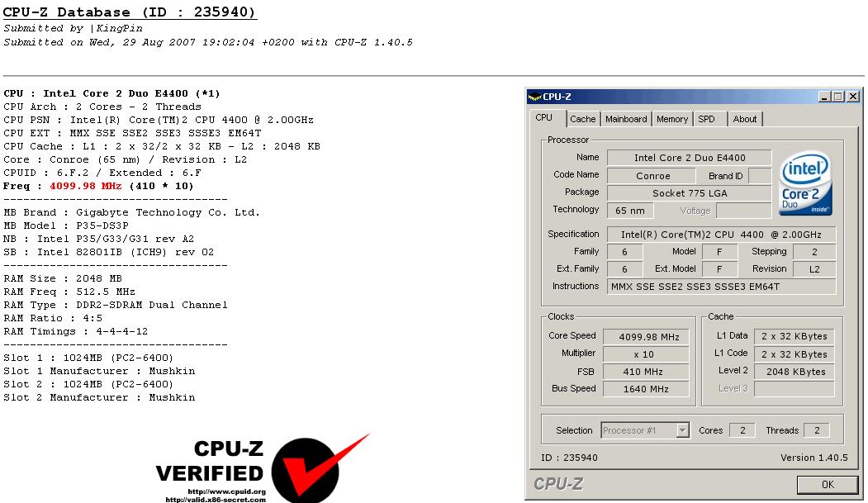
Task: Click the Instructions field MMX SSE SSE2
Action: click(x=721, y=287)
